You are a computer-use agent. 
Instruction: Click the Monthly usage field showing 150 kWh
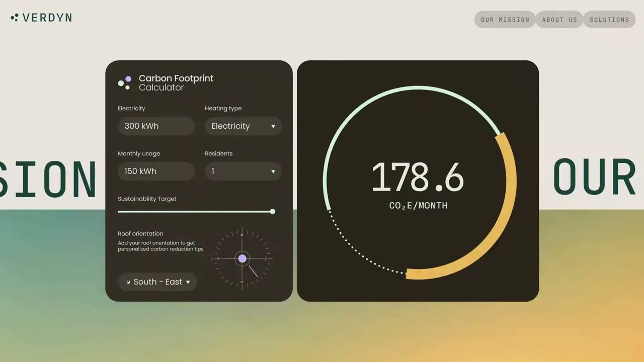(x=156, y=171)
